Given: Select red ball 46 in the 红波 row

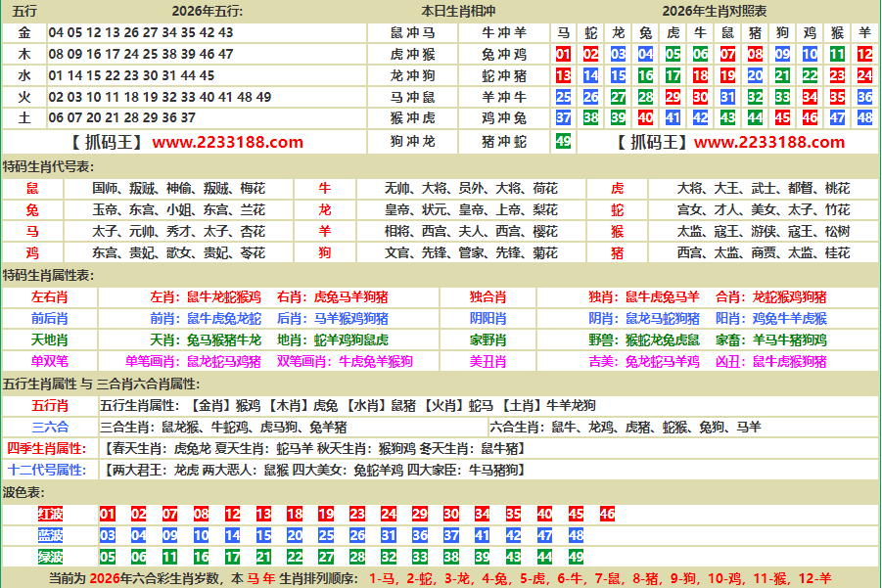Looking at the screenshot, I should click(x=607, y=514).
